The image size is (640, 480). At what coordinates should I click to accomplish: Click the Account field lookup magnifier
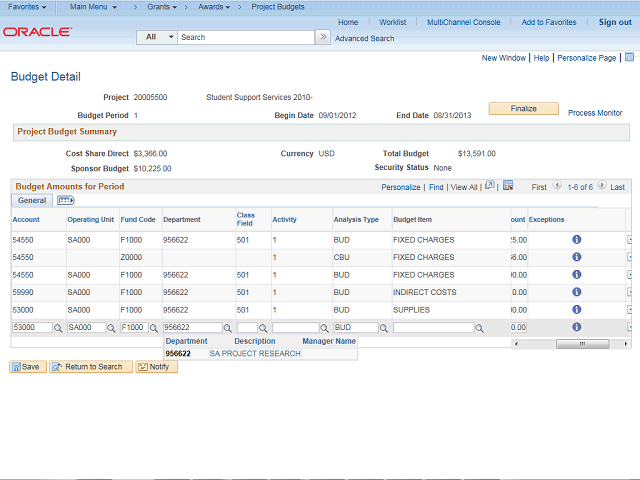click(58, 328)
